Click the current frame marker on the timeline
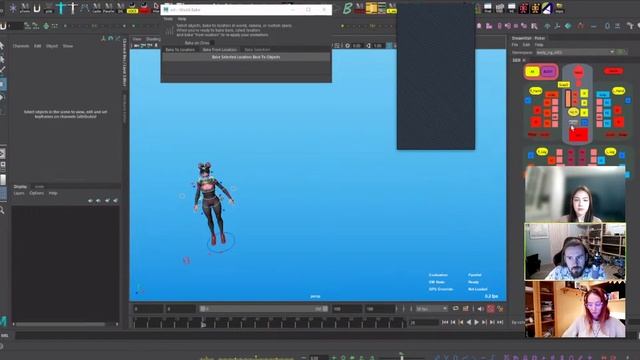Viewport: 640px width, 360px height. 203,323
